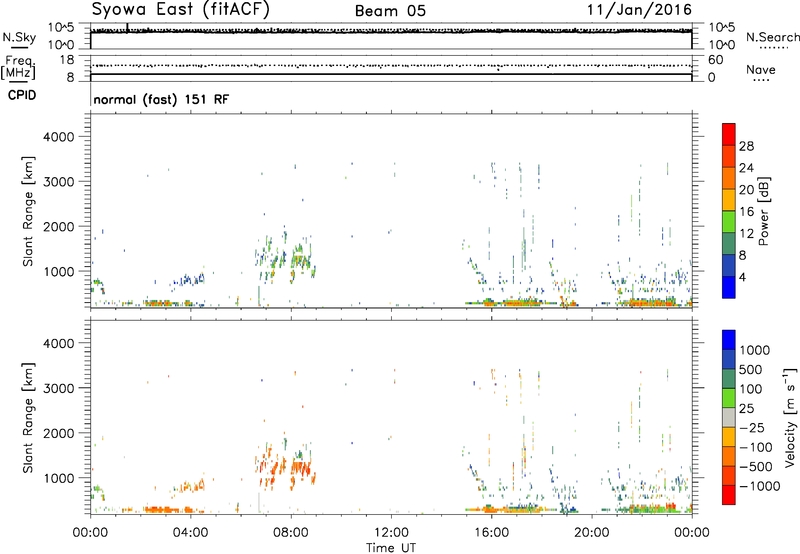This screenshot has width=800, height=554.
Task: Click the 'Velocity [m s-1]' colorbar label
Action: pyautogui.click(x=790, y=417)
